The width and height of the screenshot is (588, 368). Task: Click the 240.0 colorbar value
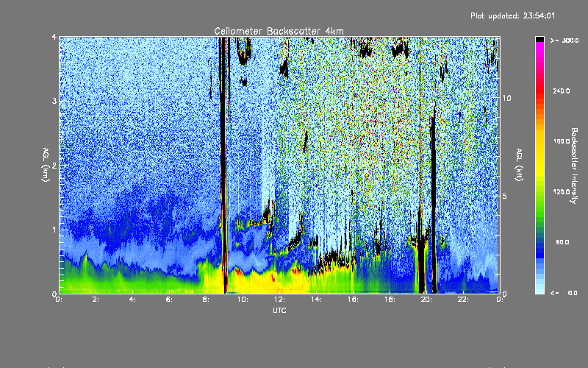coord(562,91)
